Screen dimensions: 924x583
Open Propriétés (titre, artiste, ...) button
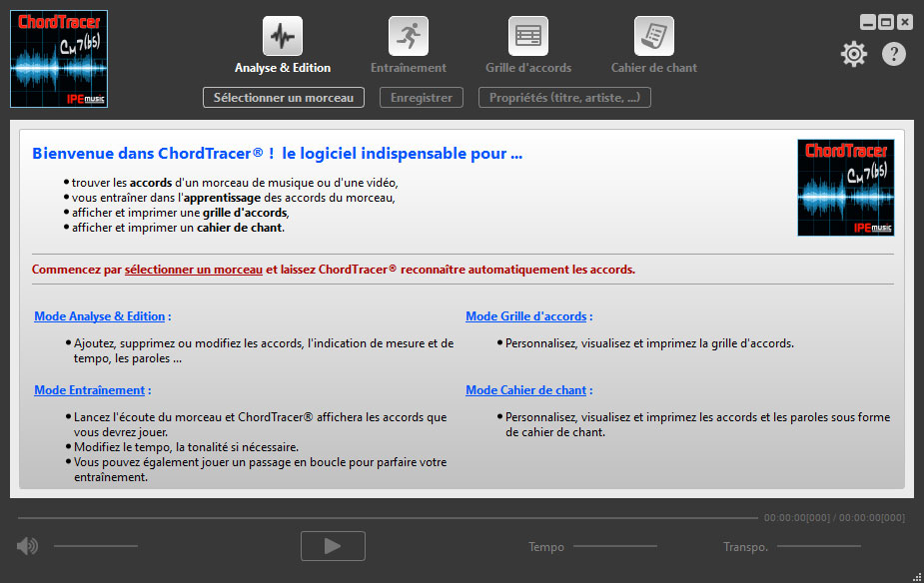click(564, 98)
